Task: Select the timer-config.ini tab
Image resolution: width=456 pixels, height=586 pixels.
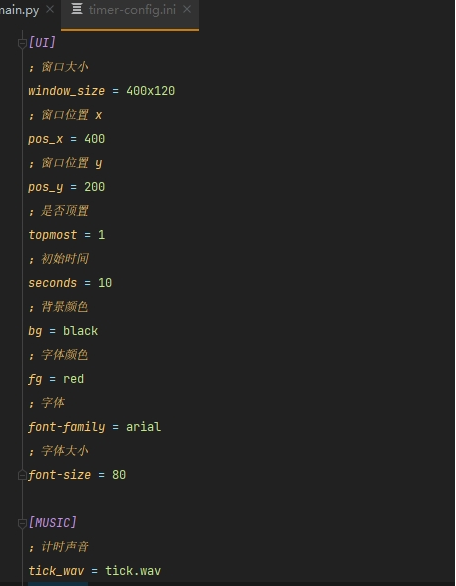Action: 132,10
